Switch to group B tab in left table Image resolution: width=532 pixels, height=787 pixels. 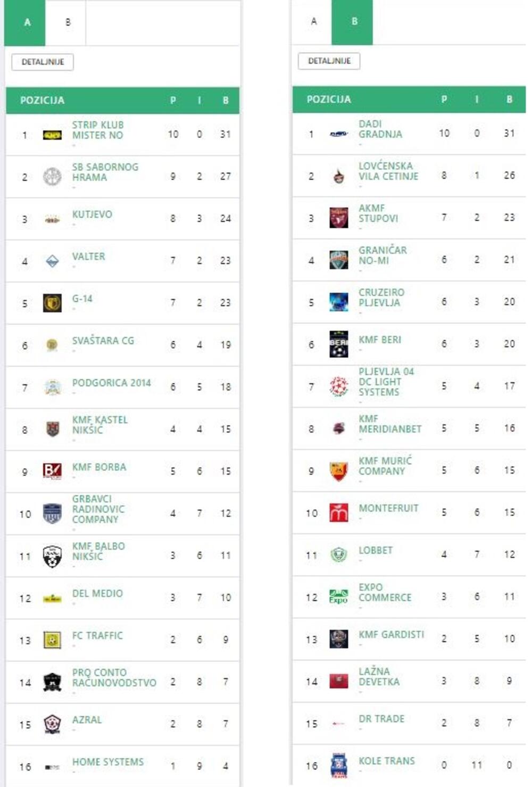pos(68,22)
